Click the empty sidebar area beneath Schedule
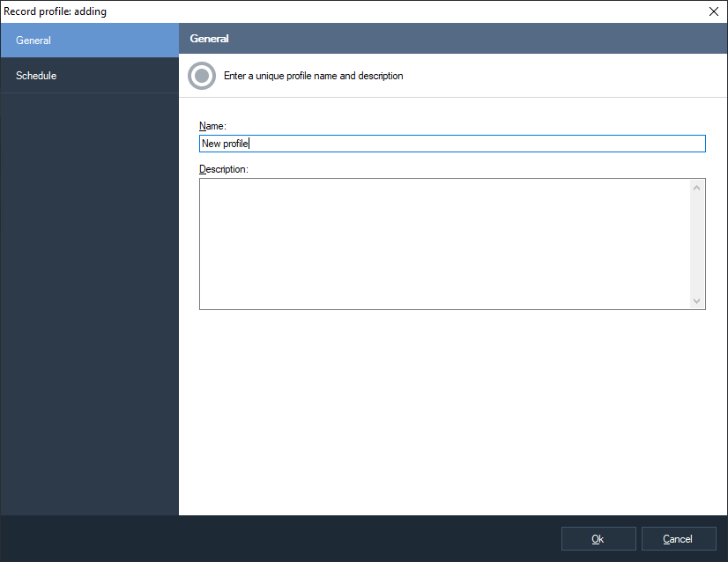 88,299
